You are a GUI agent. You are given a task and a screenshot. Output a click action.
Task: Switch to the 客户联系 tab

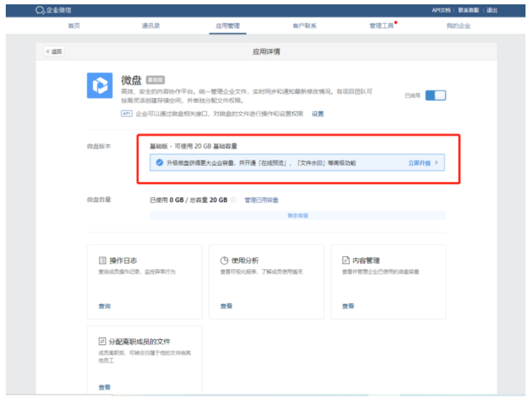305,26
